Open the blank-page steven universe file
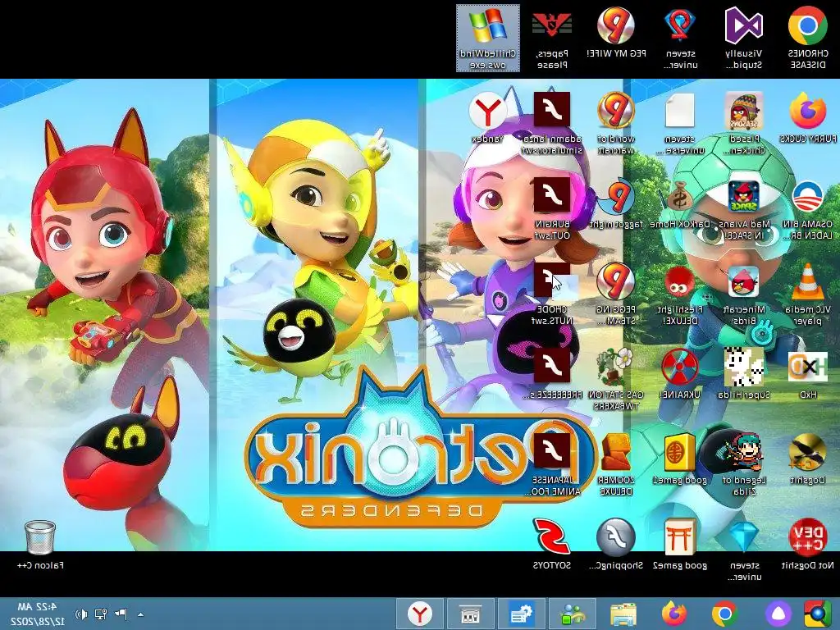Image resolution: width=840 pixels, height=630 pixels. 680,123
